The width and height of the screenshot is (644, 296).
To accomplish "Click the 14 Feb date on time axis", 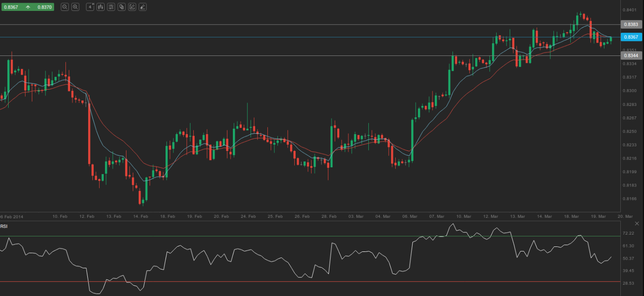I will pyautogui.click(x=141, y=216).
